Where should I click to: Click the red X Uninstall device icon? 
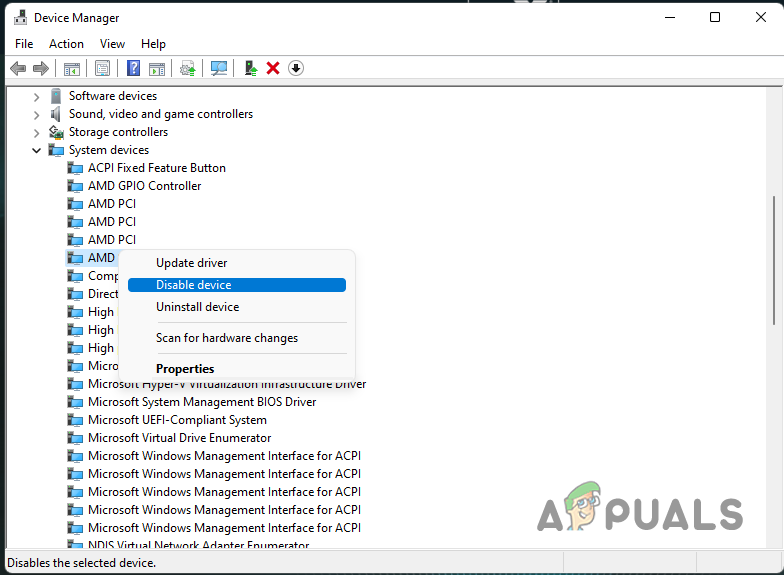tap(273, 68)
